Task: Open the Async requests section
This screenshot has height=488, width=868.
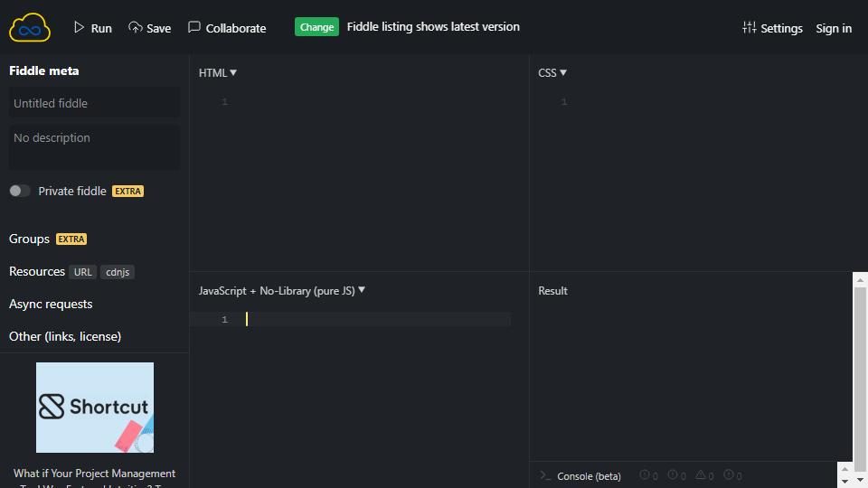Action: [x=51, y=304]
